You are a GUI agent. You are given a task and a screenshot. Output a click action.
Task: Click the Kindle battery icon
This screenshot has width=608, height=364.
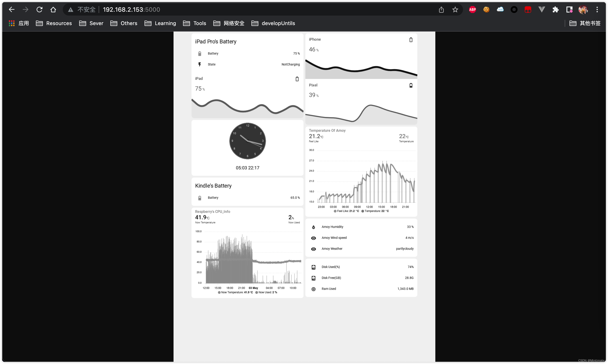pyautogui.click(x=200, y=198)
